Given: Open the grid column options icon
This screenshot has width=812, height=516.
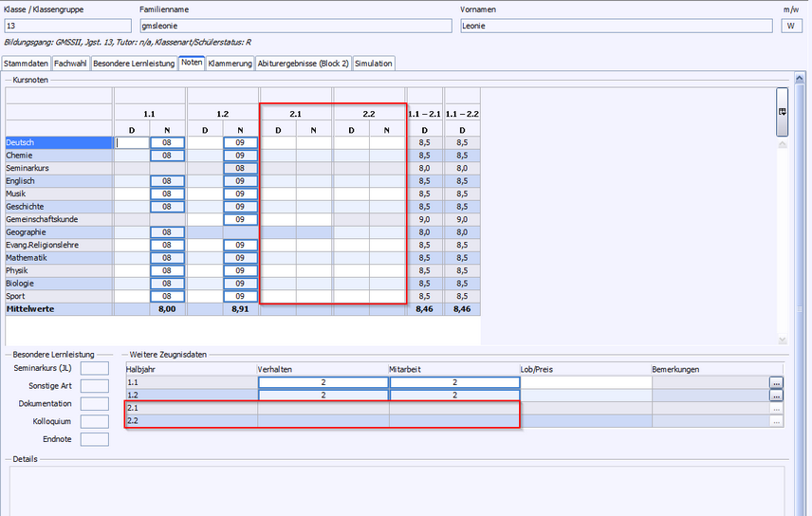Looking at the screenshot, I should [782, 111].
